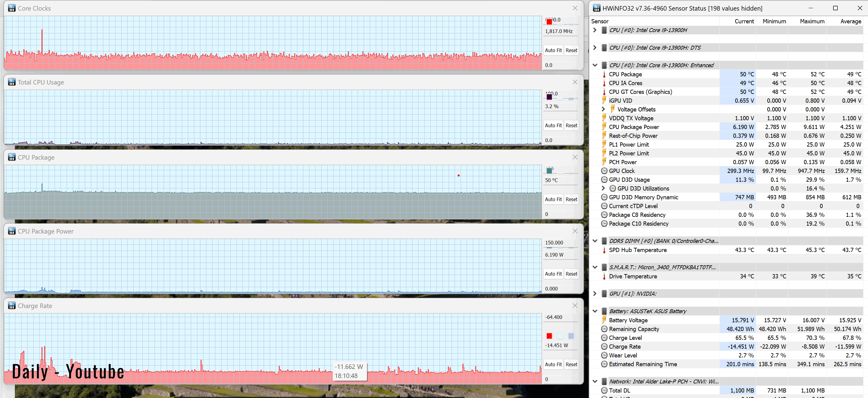Expand the Intel Core i9-13900H: DTS group
The image size is (868, 398).
point(595,48)
